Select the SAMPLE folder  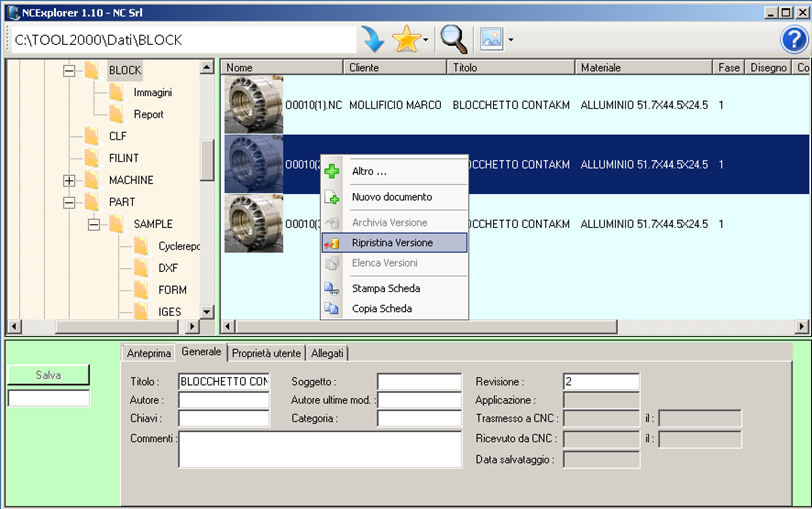153,224
